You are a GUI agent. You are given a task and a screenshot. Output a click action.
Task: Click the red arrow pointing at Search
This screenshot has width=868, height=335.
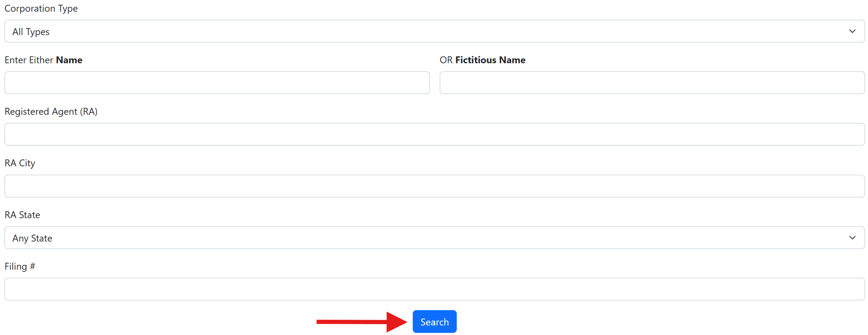point(361,321)
